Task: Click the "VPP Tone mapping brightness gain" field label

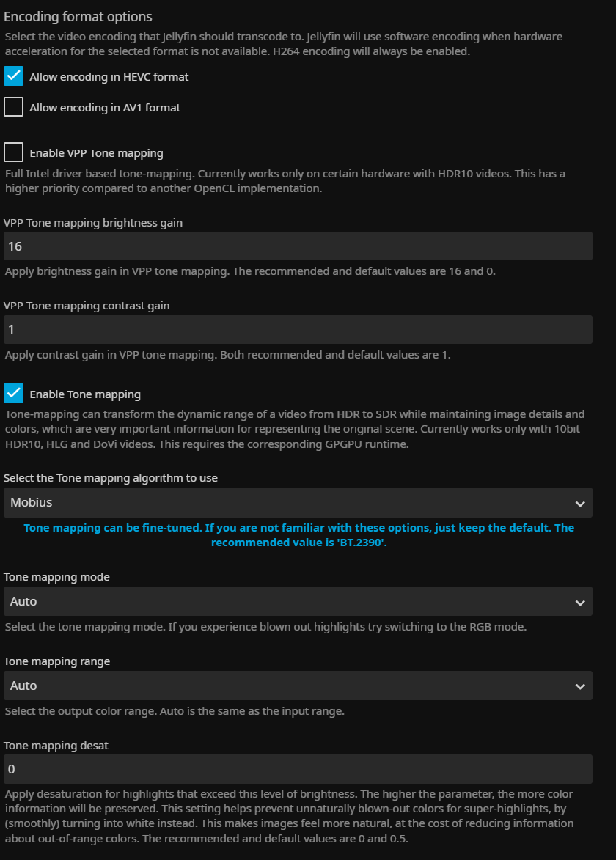Action: [93, 222]
